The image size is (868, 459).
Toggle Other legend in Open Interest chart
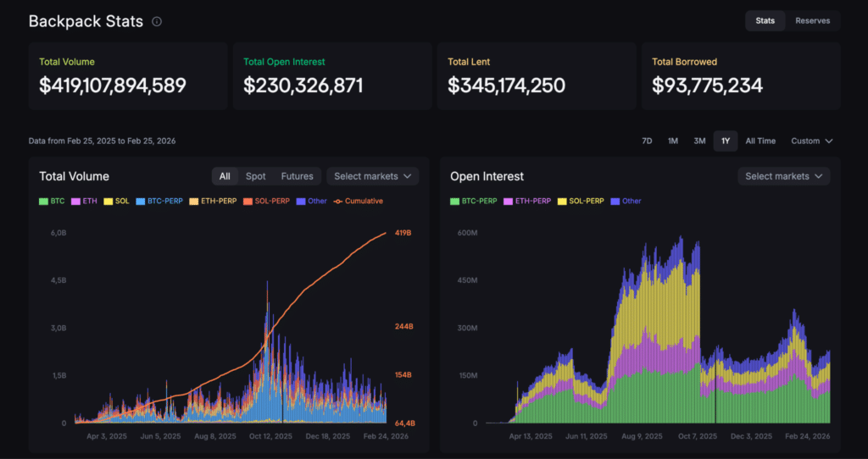point(626,202)
